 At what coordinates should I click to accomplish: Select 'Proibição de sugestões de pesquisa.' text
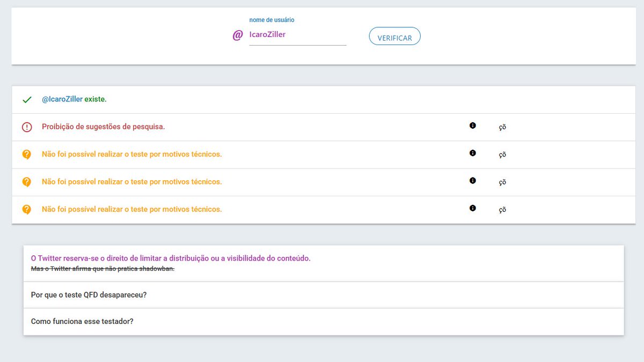click(103, 127)
